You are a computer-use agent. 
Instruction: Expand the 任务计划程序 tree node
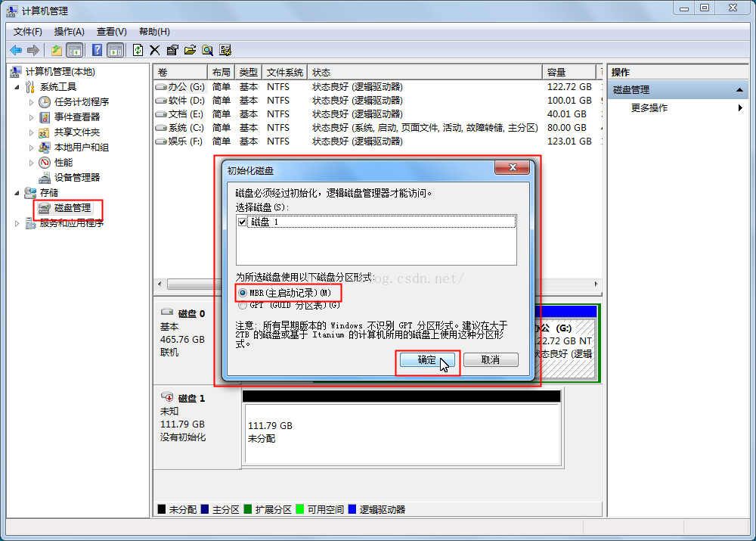(x=31, y=102)
